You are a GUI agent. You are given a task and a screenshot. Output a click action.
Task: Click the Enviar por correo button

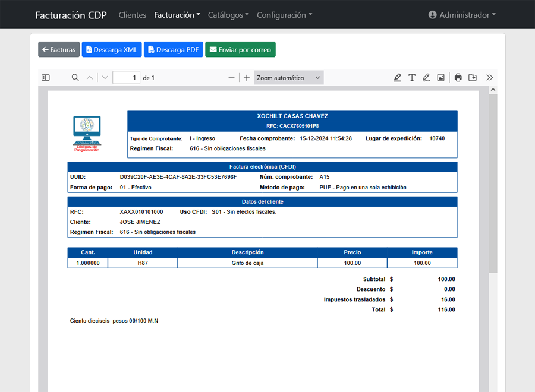pos(240,50)
